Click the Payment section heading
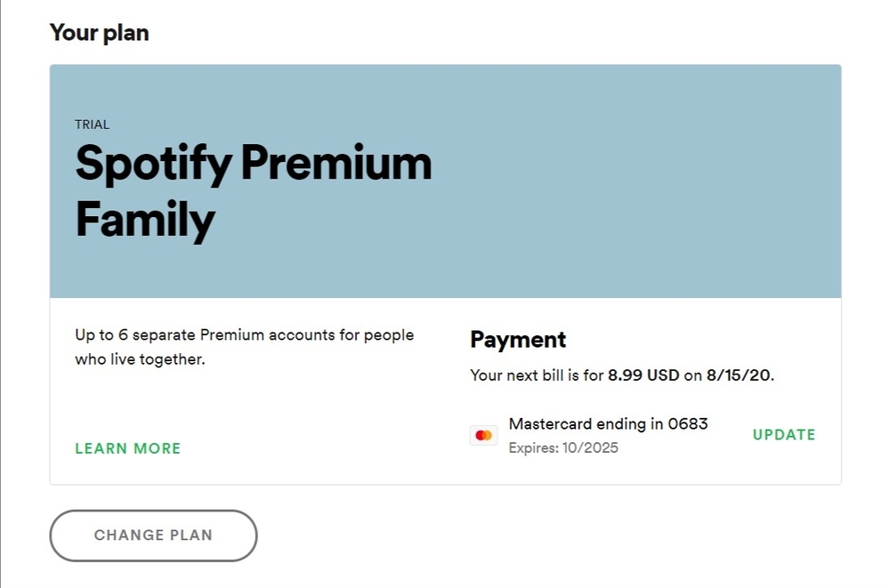 coord(518,340)
